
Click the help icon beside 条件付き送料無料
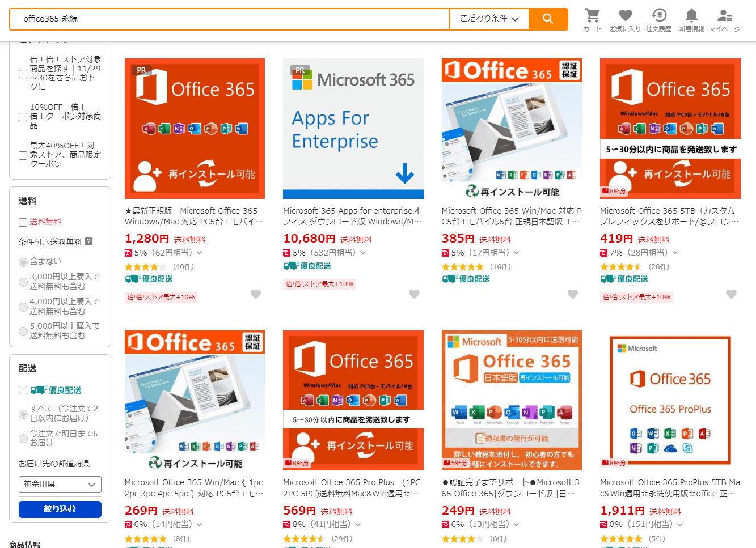point(88,241)
